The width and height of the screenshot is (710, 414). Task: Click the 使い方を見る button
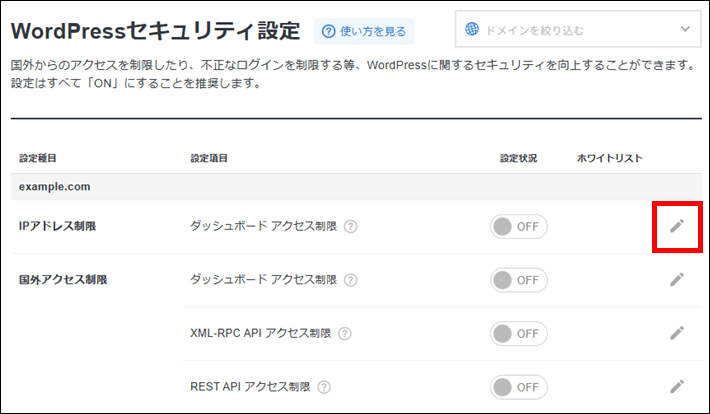click(364, 31)
